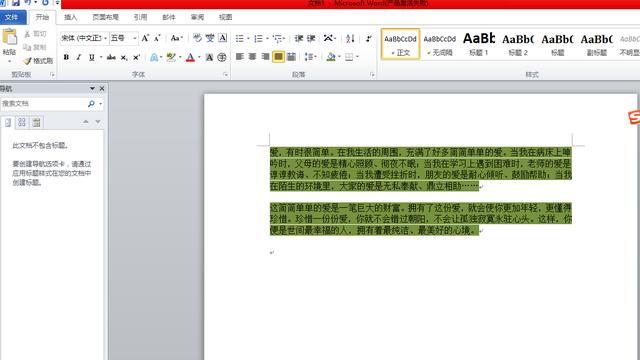Click the bullet list icon
Image resolution: width=640 pixels, height=360 pixels.
coord(240,38)
